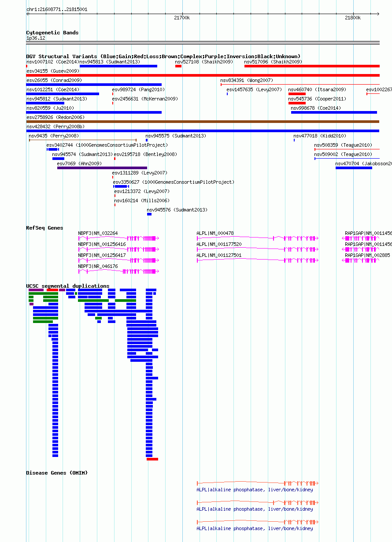Viewport: 392px width, 542px height.
Task: Select esv1457635 (Levy2007) variant
Action: click(227, 94)
